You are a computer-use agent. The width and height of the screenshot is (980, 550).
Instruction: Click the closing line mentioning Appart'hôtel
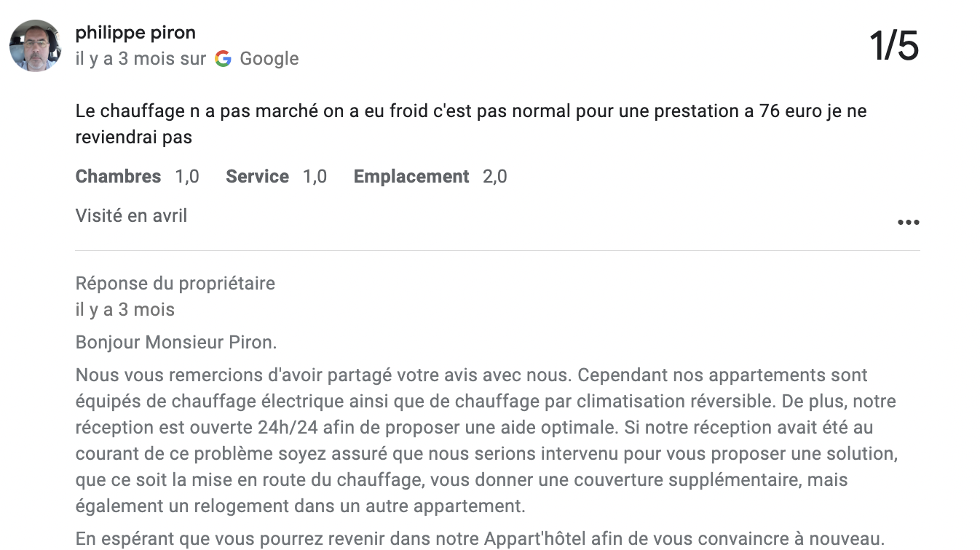pyautogui.click(x=480, y=539)
